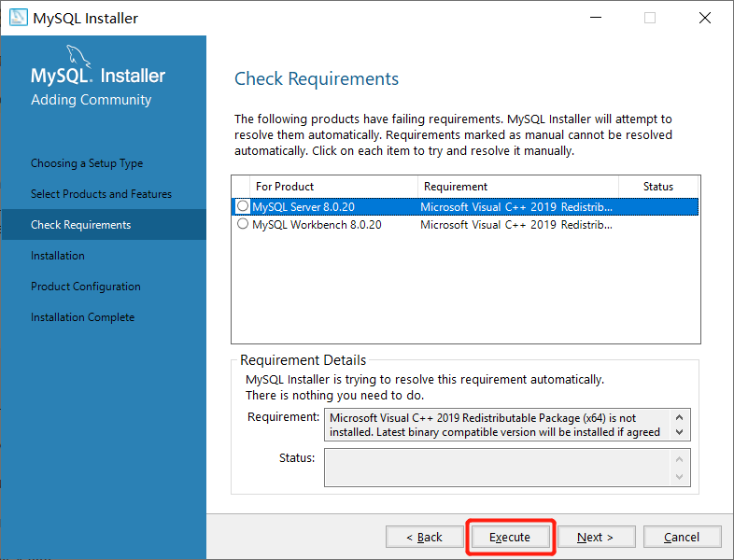Click the 'Requirement Details' group label

(x=303, y=359)
